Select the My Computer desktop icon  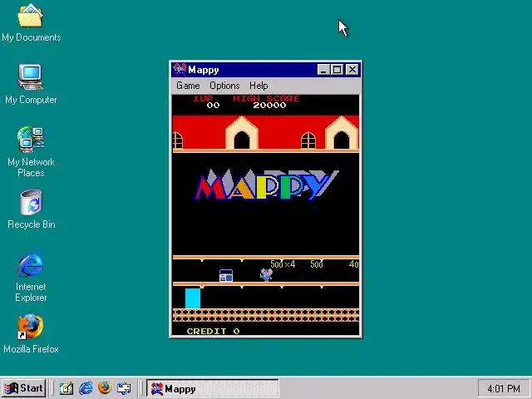point(31,84)
